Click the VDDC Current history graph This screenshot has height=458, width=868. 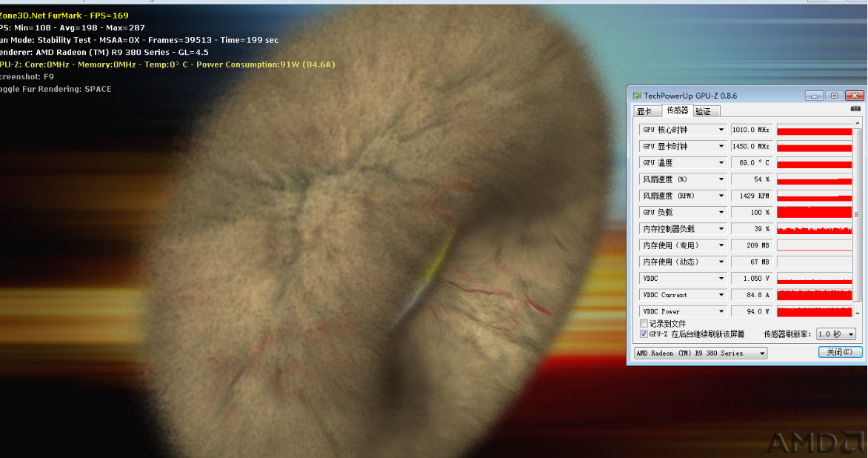(814, 295)
